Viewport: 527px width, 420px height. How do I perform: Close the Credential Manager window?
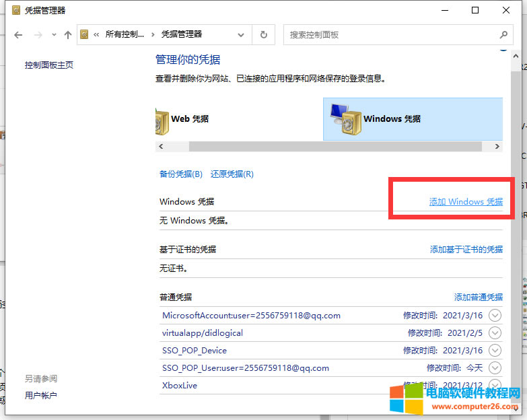click(506, 10)
